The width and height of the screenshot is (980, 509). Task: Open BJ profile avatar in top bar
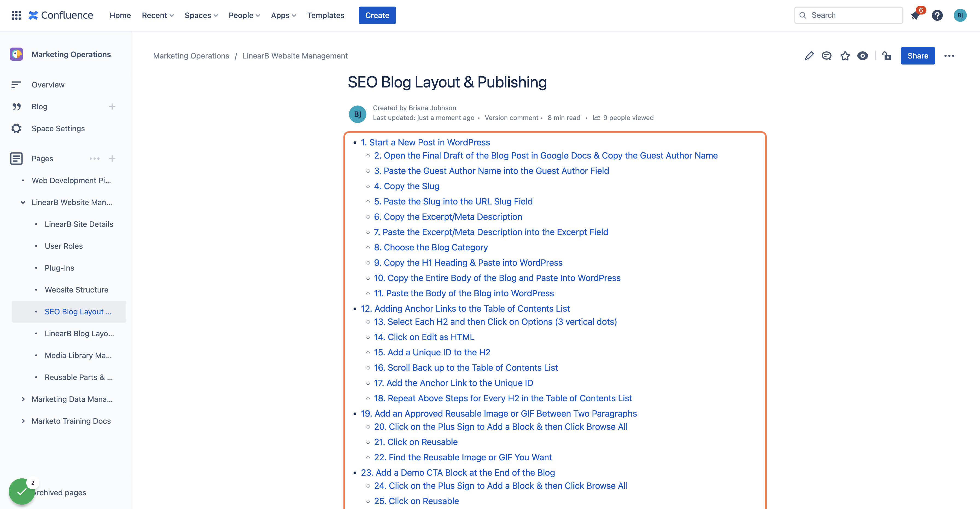coord(960,15)
